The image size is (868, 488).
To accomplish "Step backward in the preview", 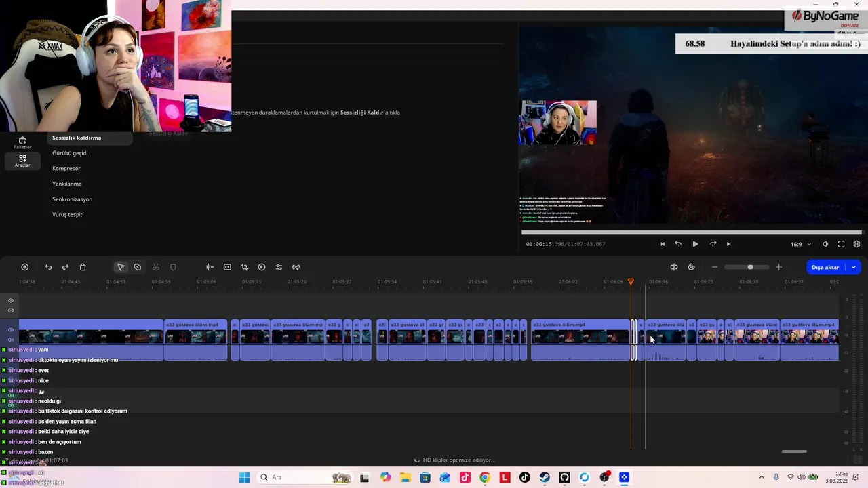I will [678, 244].
